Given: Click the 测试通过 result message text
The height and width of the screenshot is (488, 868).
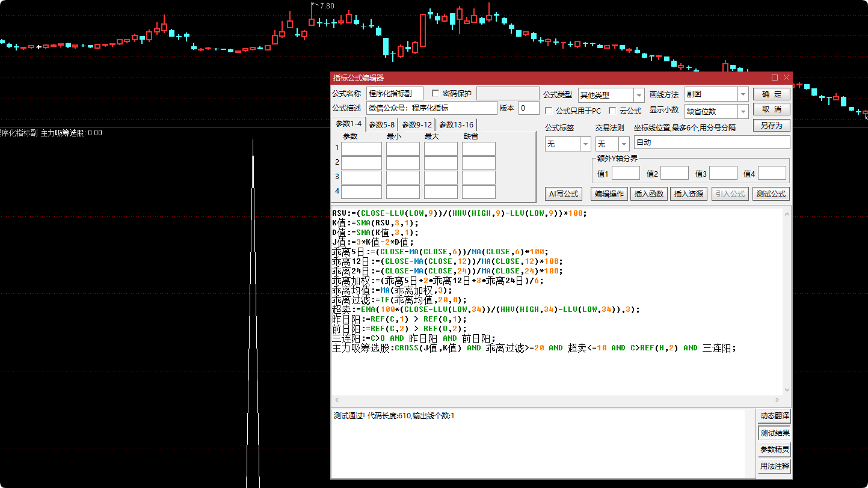Looking at the screenshot, I should 394,416.
